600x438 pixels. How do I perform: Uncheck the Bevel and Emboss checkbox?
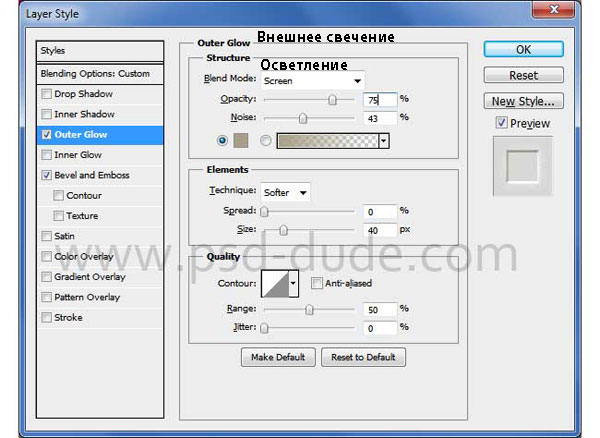pyautogui.click(x=46, y=175)
